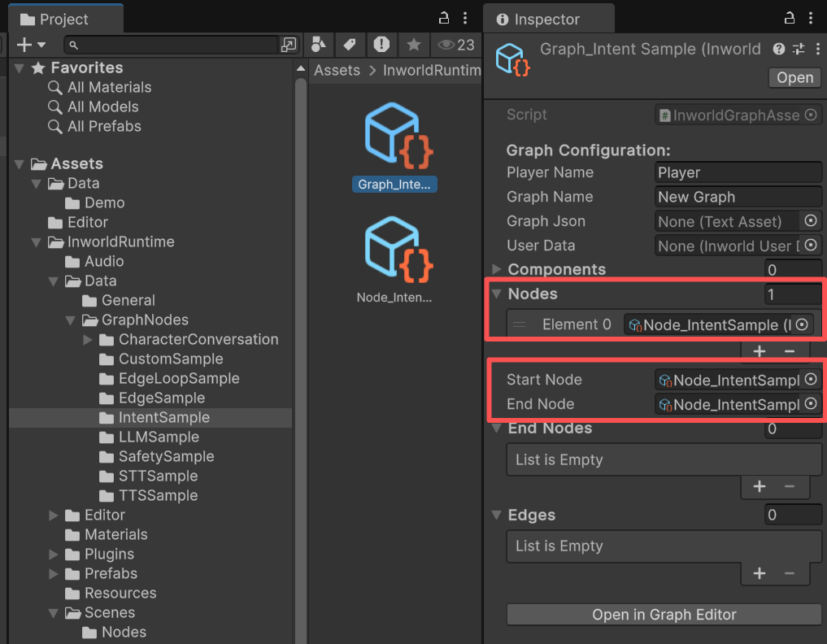This screenshot has width=827, height=644.
Task: Collapse the GraphNodes folder arrow
Action: 70,320
